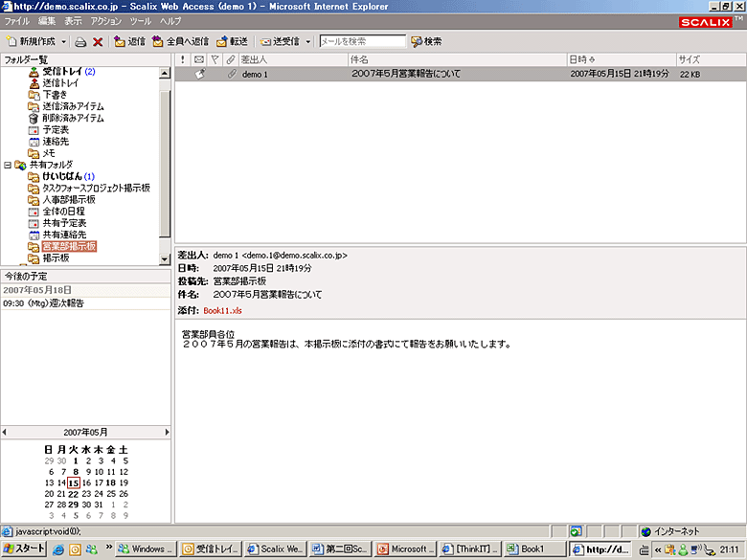Click the 転送 forward button

(232, 42)
